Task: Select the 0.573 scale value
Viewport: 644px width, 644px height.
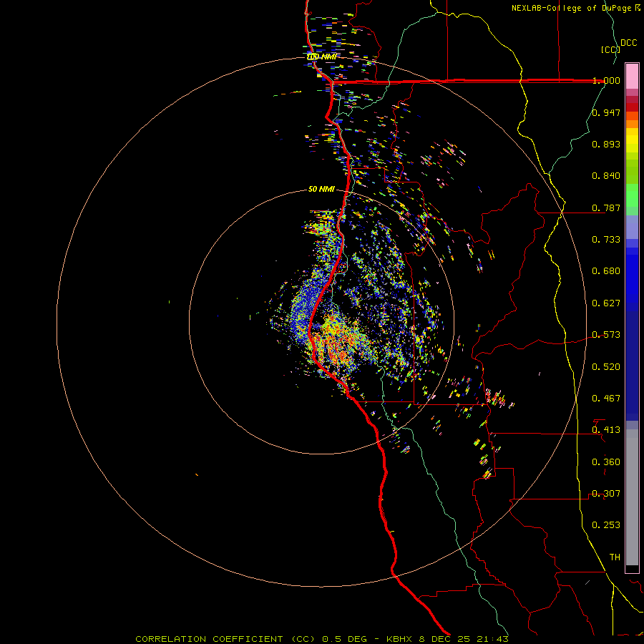Action: (x=606, y=335)
